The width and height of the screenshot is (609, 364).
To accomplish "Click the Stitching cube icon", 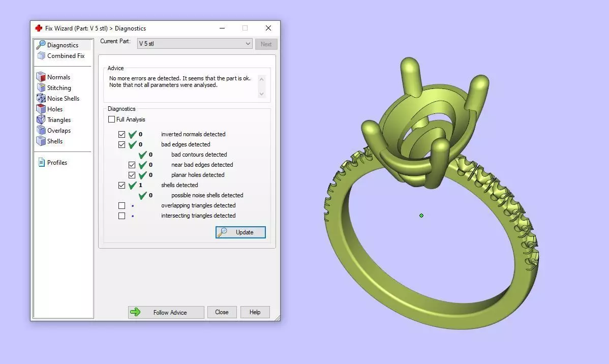I will click(41, 88).
